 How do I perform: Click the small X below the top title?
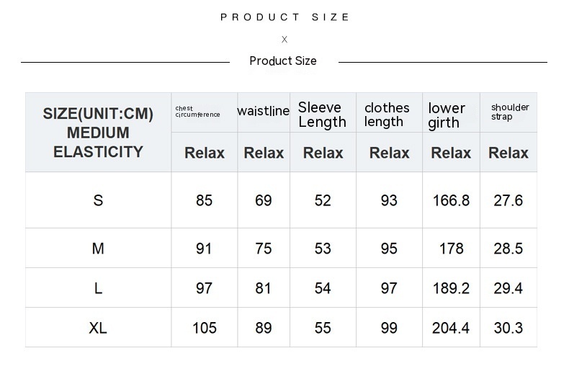click(x=284, y=40)
